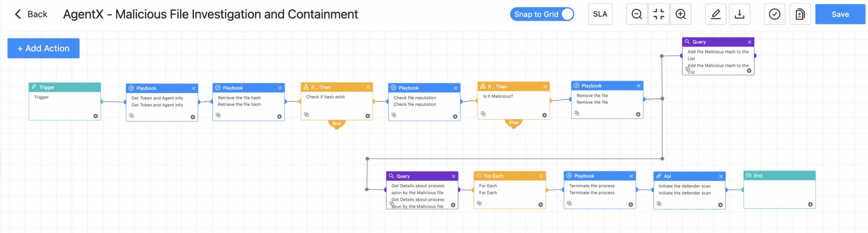Remove the For Each node

(541, 176)
